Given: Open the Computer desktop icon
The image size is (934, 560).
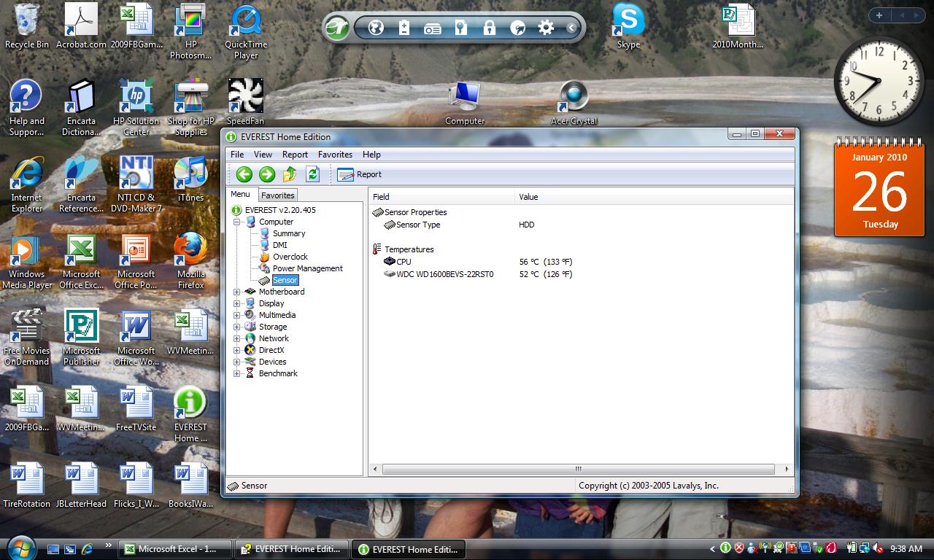Looking at the screenshot, I should (x=465, y=104).
